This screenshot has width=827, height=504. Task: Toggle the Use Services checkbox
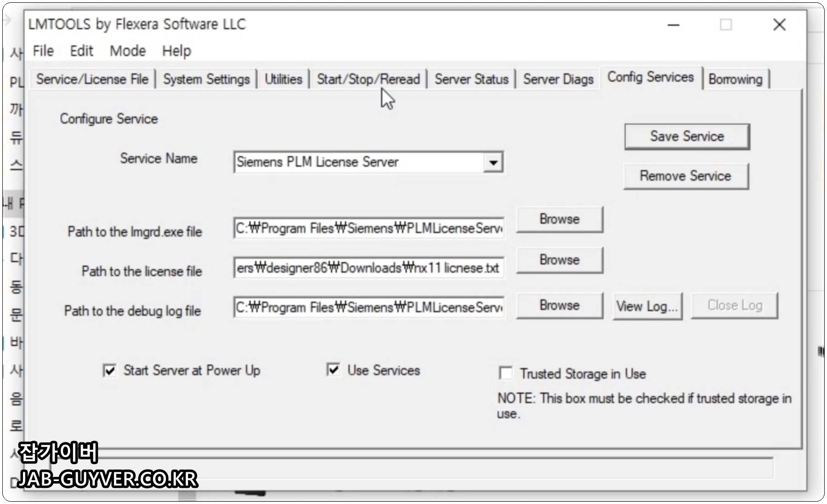(333, 369)
